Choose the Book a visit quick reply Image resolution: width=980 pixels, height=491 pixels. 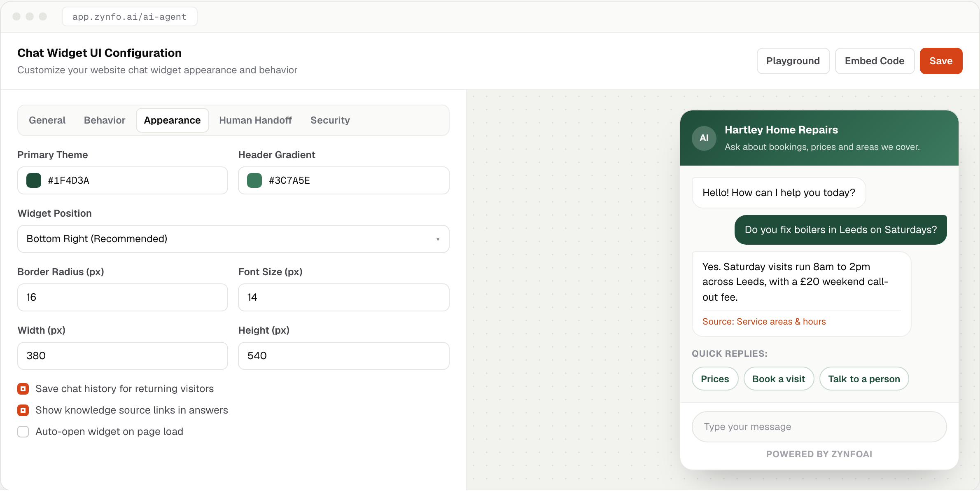point(779,379)
